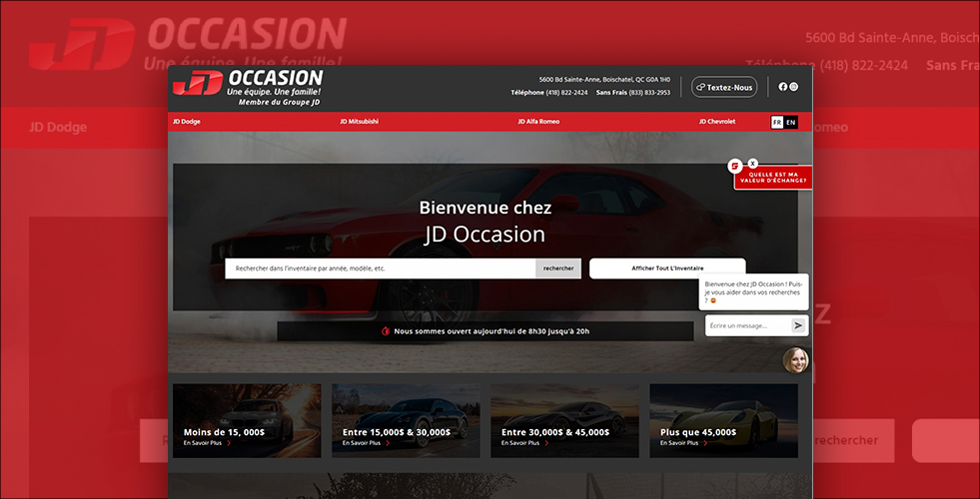The width and height of the screenshot is (980, 499).
Task: Open JD Alfa Romeo menu item
Action: pyautogui.click(x=538, y=122)
